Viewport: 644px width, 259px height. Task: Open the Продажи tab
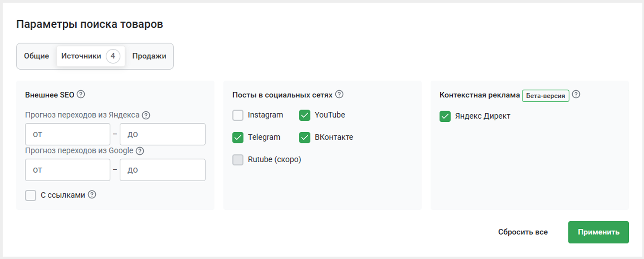(x=149, y=56)
